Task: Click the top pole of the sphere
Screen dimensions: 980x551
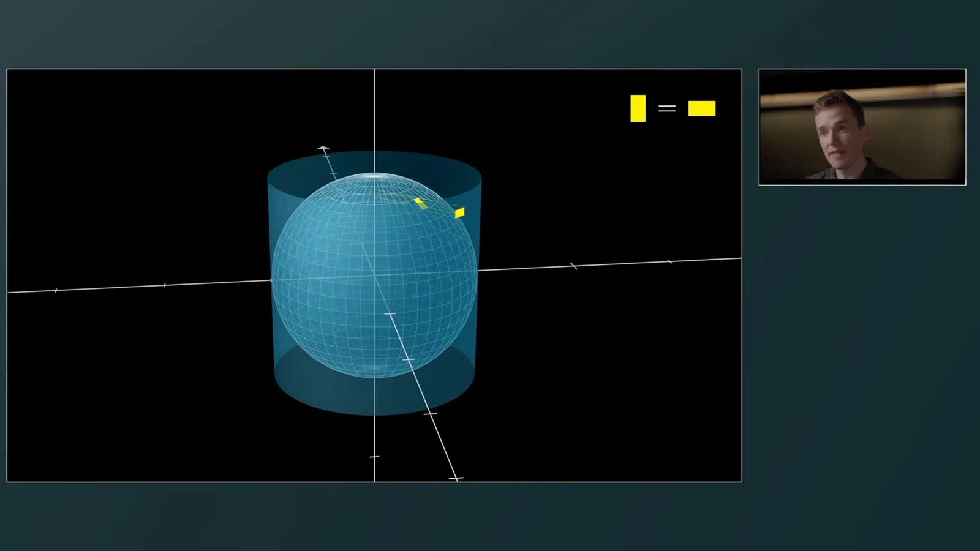Action: click(374, 176)
